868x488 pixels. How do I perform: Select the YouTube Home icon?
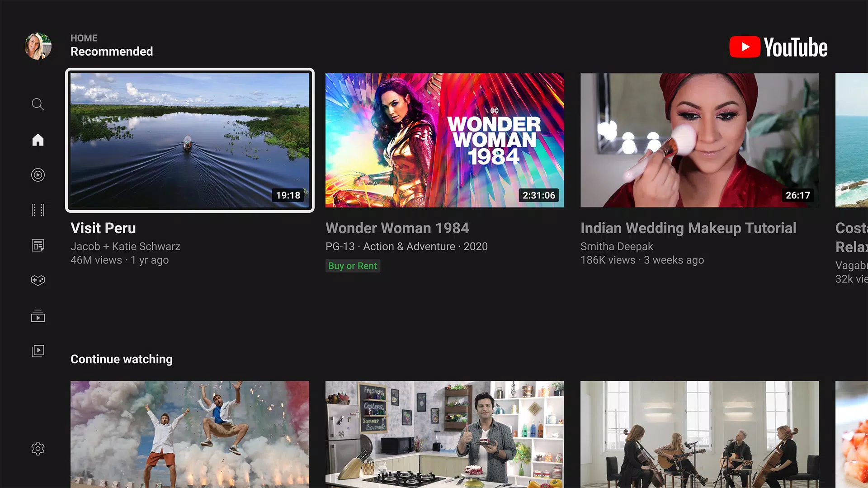click(x=38, y=139)
